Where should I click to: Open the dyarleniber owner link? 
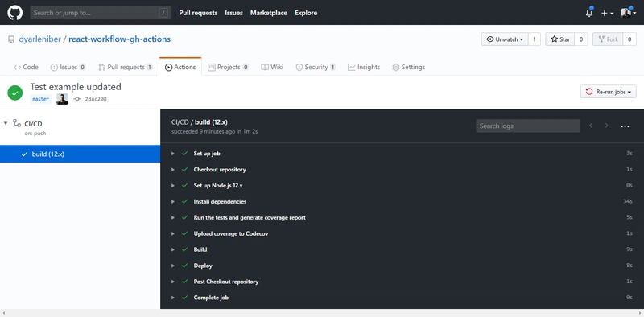tap(39, 39)
